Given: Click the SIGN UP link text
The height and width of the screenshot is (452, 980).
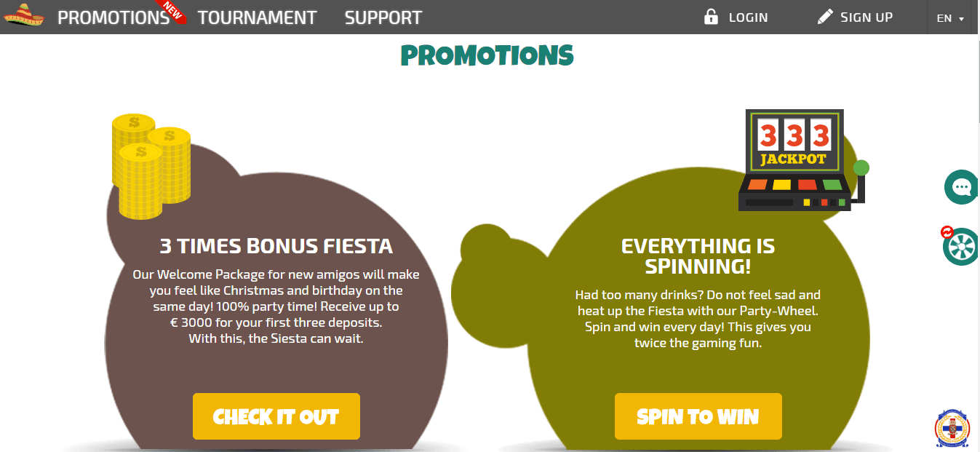Looking at the screenshot, I should pyautogui.click(x=866, y=17).
